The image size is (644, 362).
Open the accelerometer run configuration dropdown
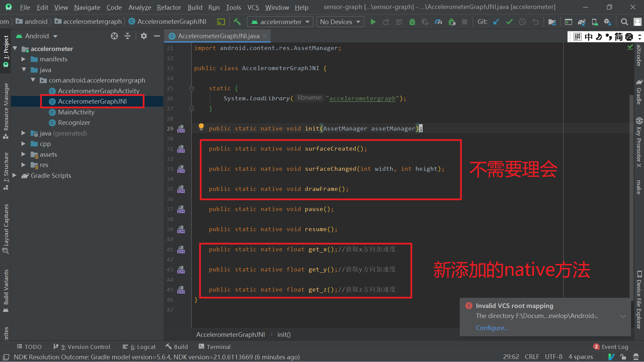(x=280, y=22)
